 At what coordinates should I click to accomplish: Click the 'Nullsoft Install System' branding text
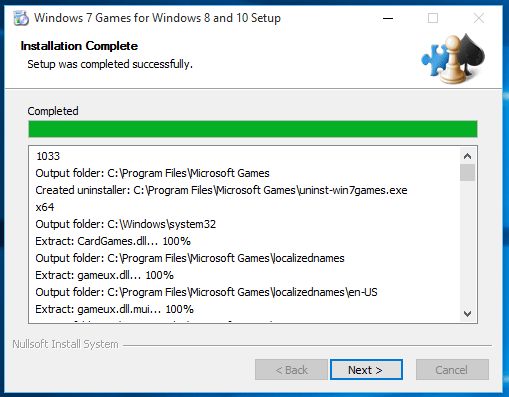[x=65, y=344]
